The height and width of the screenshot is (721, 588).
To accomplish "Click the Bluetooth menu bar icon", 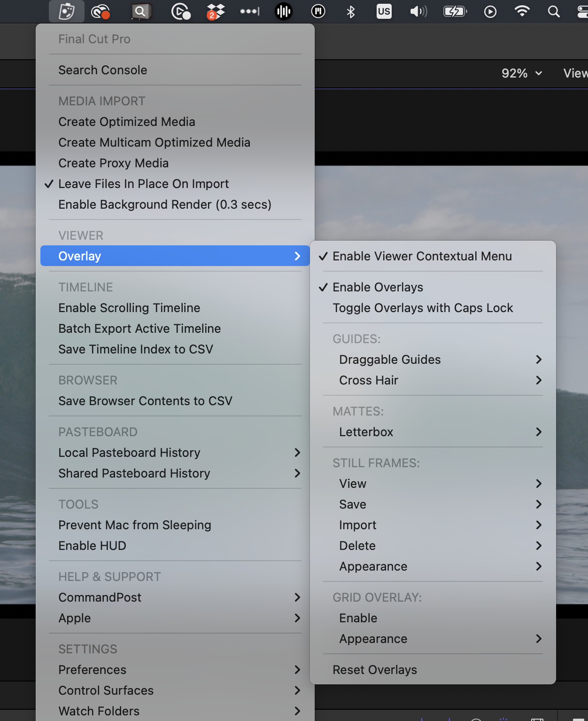I will click(x=350, y=11).
